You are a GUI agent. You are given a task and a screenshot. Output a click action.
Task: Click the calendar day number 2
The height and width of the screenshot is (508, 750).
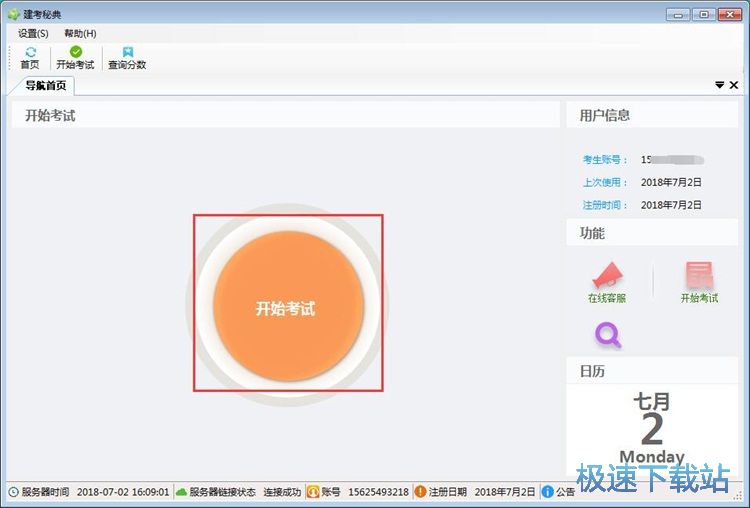[652, 429]
